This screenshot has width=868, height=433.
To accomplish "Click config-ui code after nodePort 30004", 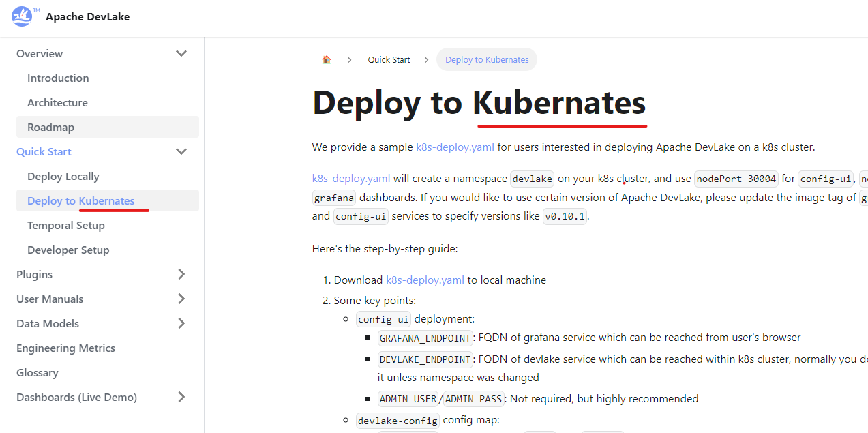I will pyautogui.click(x=826, y=179).
